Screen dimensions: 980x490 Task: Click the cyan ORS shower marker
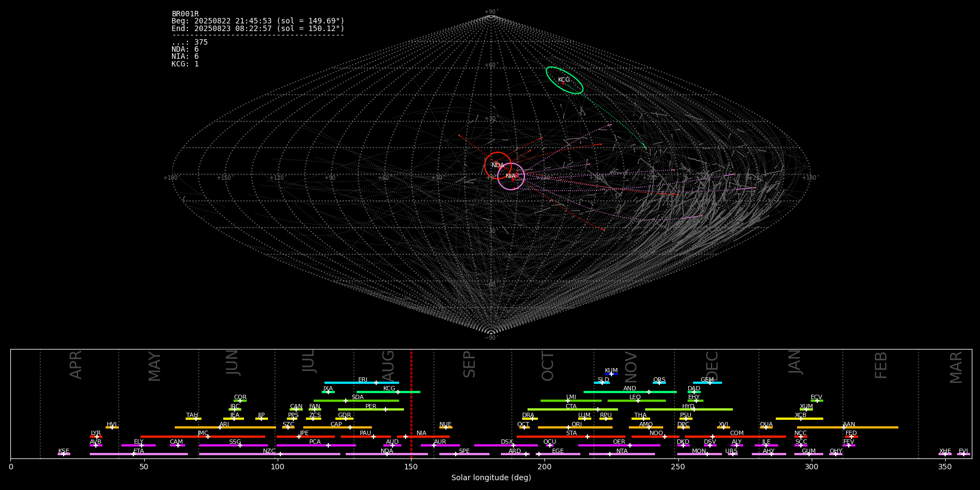point(659,383)
